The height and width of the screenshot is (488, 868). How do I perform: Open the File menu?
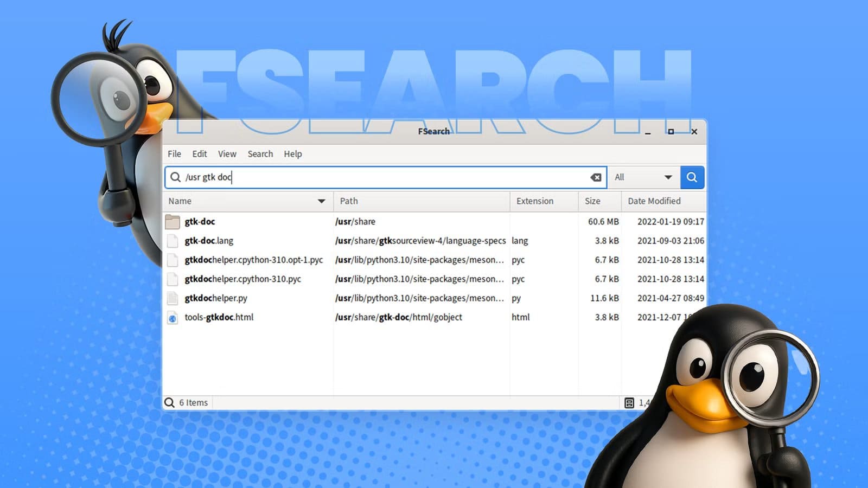[174, 154]
